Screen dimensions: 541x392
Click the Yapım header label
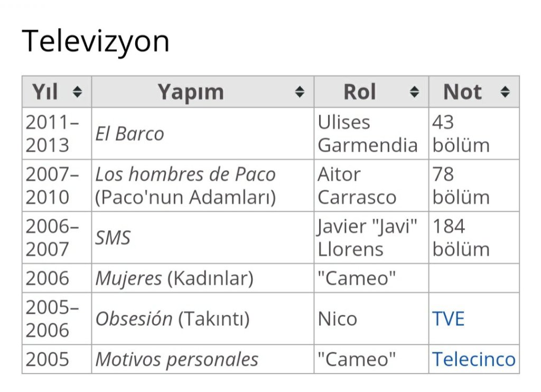(191, 92)
